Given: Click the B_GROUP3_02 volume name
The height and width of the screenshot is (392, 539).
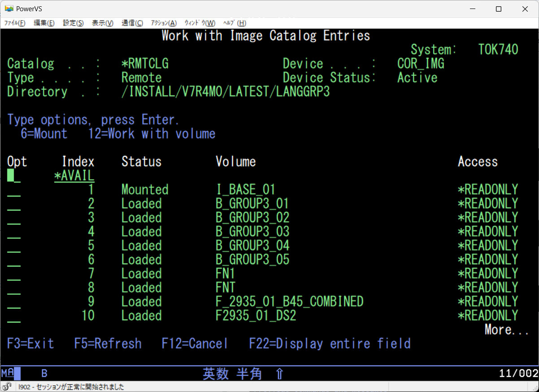Looking at the screenshot, I should click(252, 218).
